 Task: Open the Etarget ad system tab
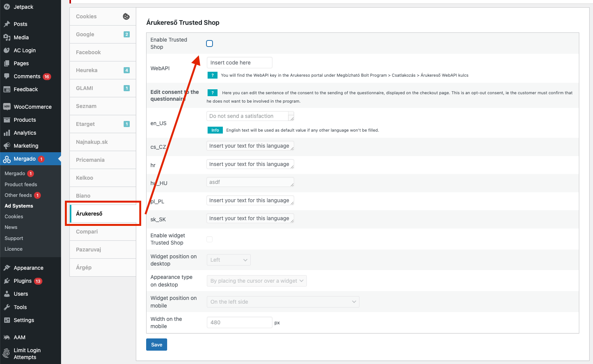point(103,124)
